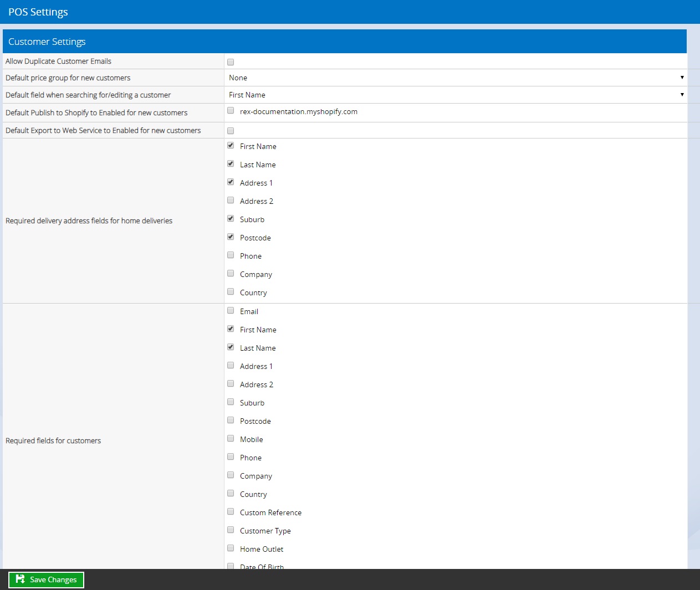Check Company in delivery address fields
The height and width of the screenshot is (590, 700).
(x=231, y=274)
